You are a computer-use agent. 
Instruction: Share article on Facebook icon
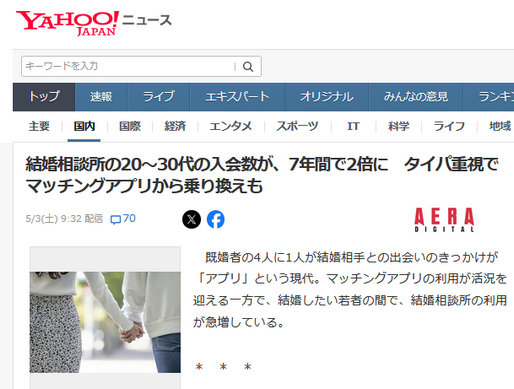coord(216,219)
